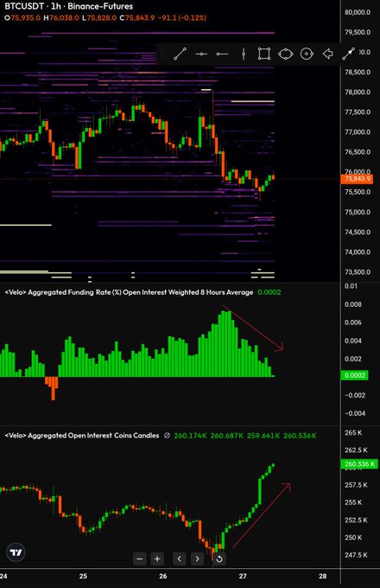Select the vertical line drawing tool

tap(244, 54)
